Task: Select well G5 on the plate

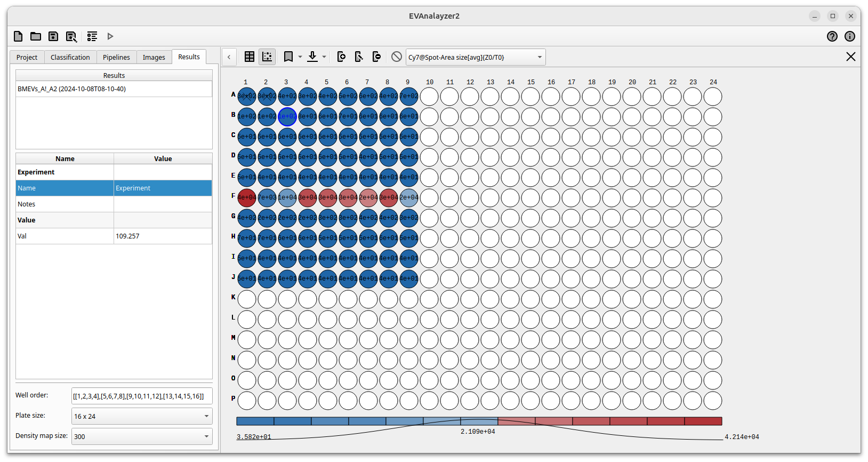Action: click(327, 218)
